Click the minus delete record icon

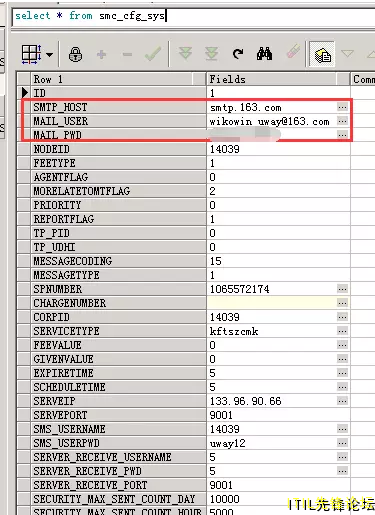[127, 54]
